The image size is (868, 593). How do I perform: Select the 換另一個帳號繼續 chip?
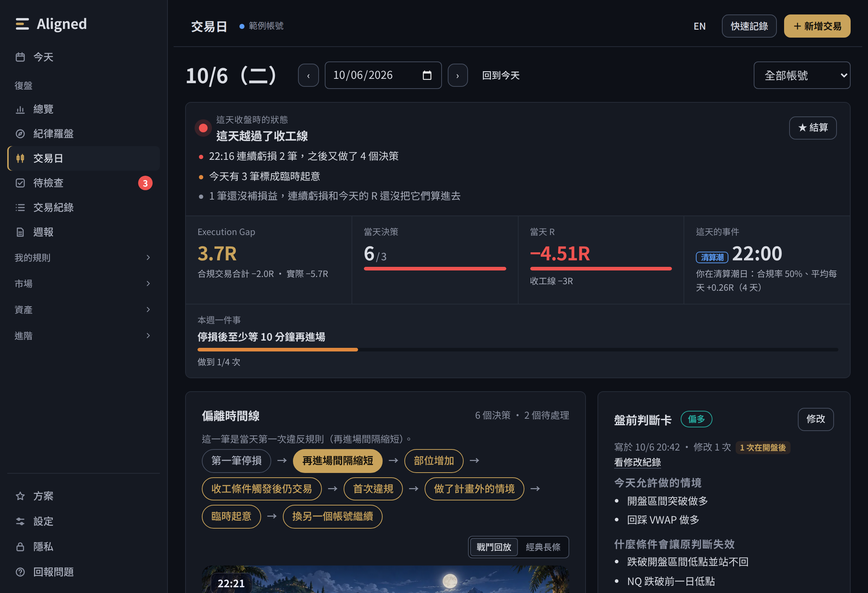332,517
